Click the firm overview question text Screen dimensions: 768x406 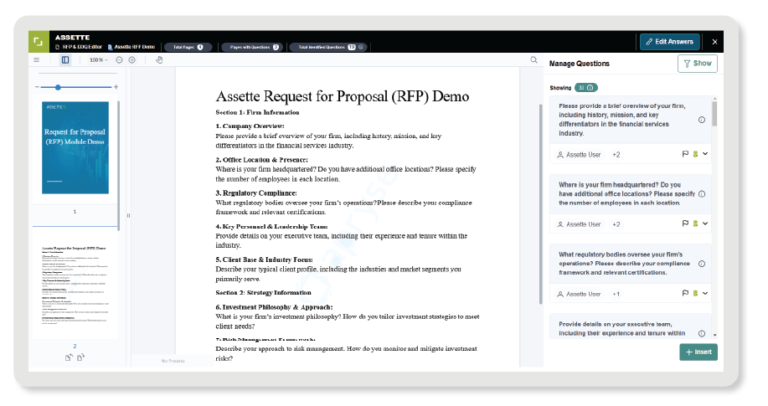coord(622,119)
